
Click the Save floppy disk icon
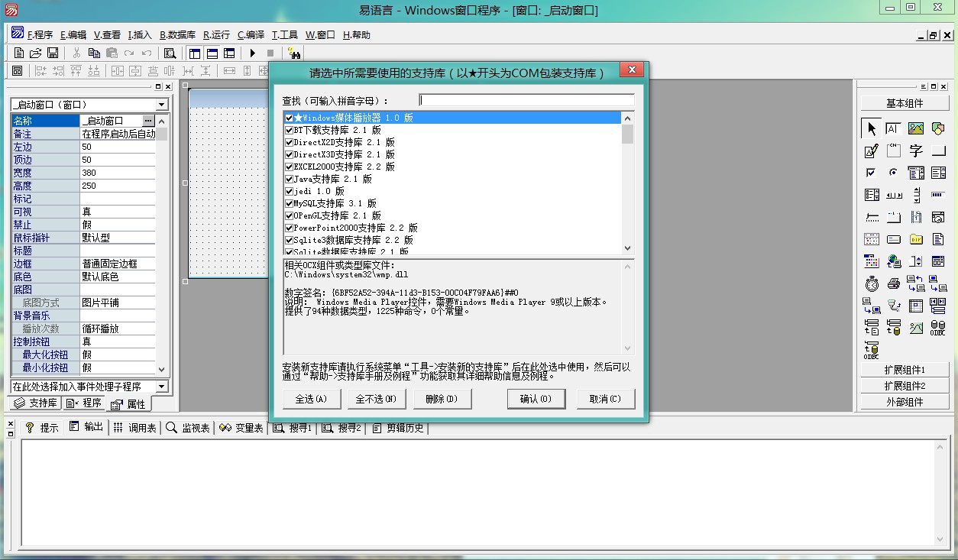53,53
